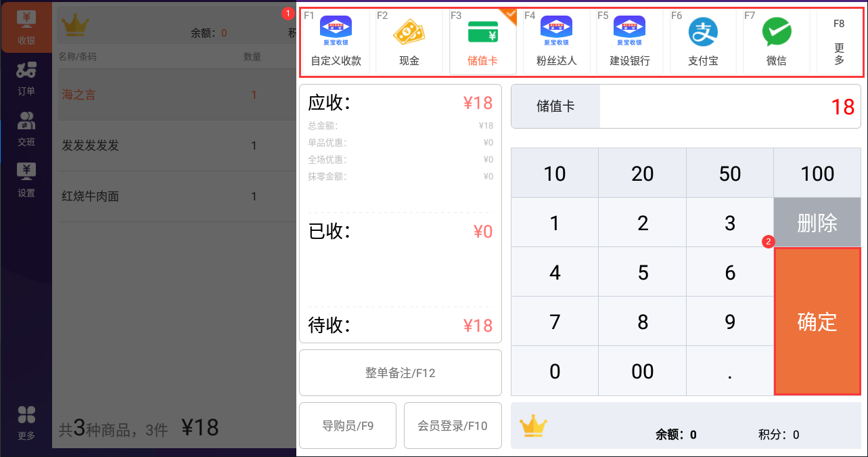Image resolution: width=868 pixels, height=457 pixels.
Task: Open 订单 orders in the sidebar
Action: [26, 78]
